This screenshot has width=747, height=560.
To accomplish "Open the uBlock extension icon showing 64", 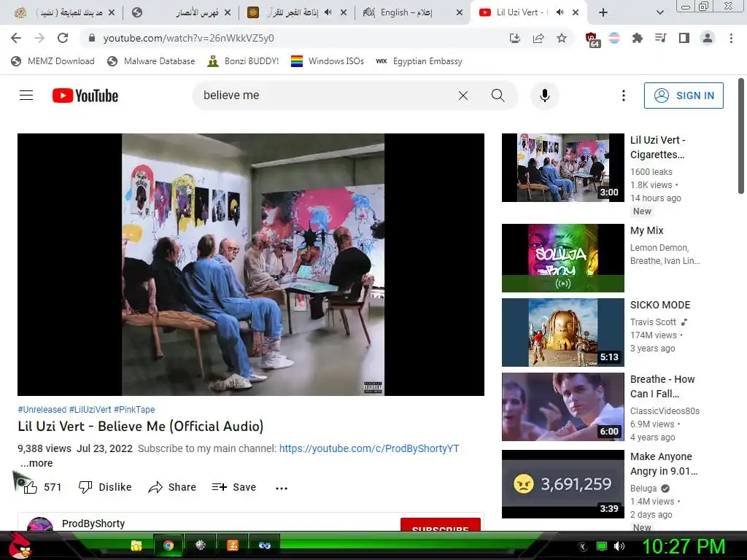I will [592, 39].
